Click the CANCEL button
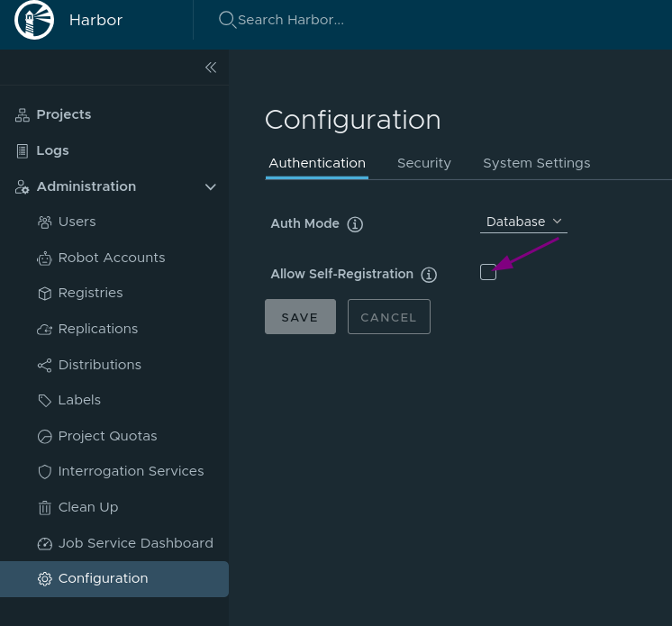Viewport: 672px width, 626px height. point(388,317)
